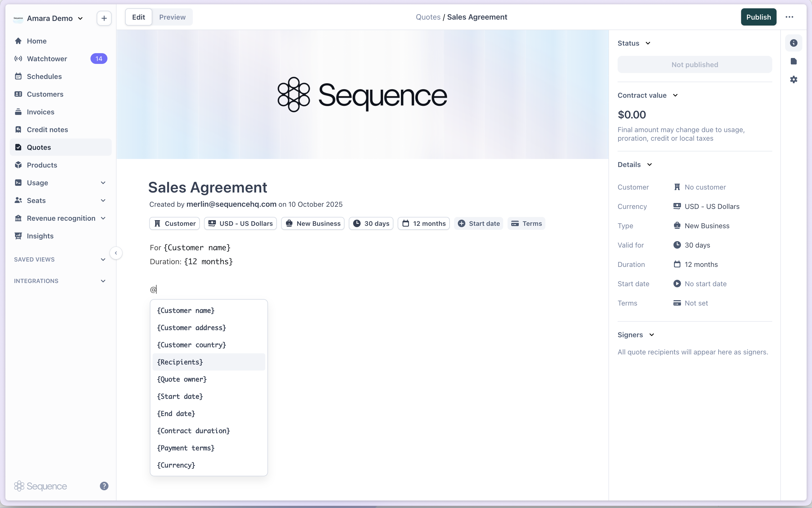Viewport: 812px width, 508px height.
Task: Open the help question mark icon
Action: click(x=104, y=486)
